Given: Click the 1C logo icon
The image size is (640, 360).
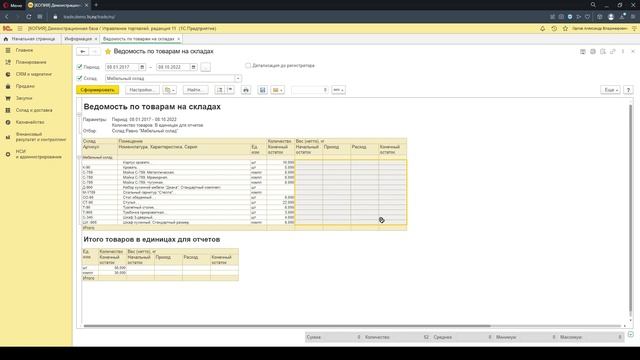Looking at the screenshot, I should [7, 29].
